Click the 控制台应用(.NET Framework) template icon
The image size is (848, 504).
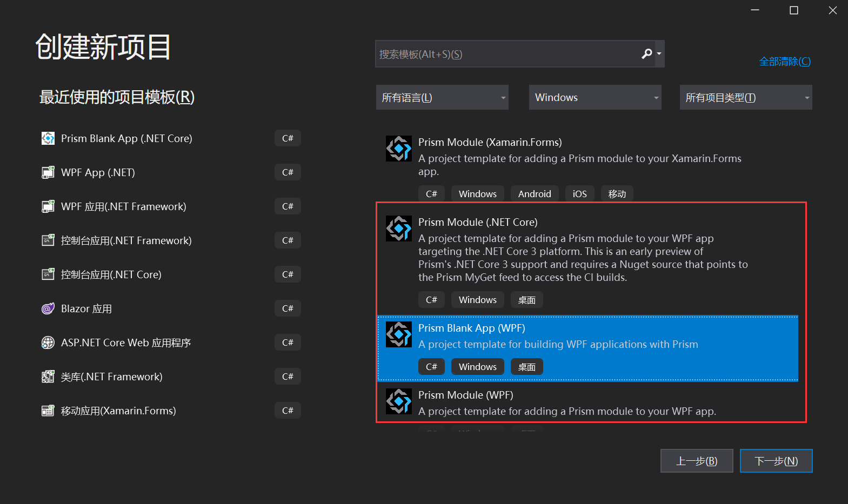[48, 240]
